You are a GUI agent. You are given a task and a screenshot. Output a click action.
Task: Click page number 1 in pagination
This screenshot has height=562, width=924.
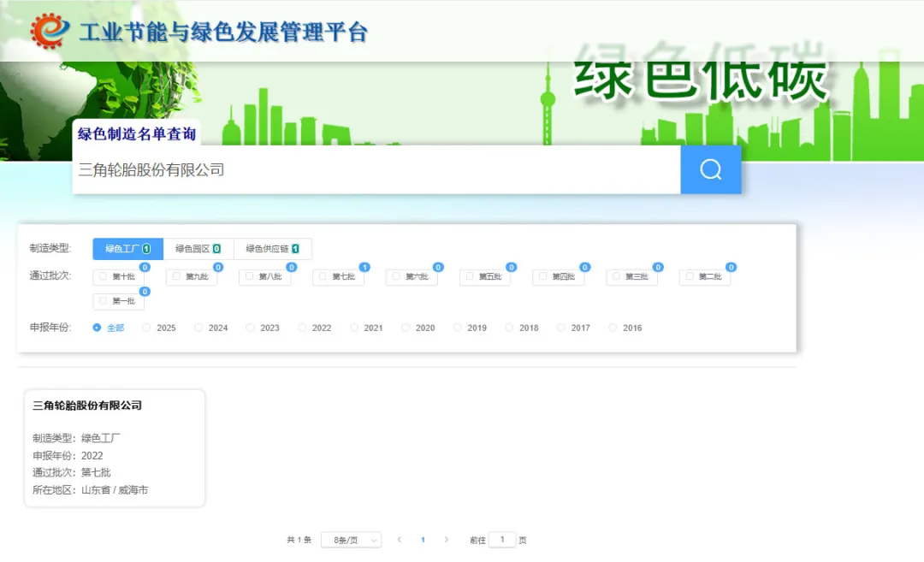tap(423, 540)
